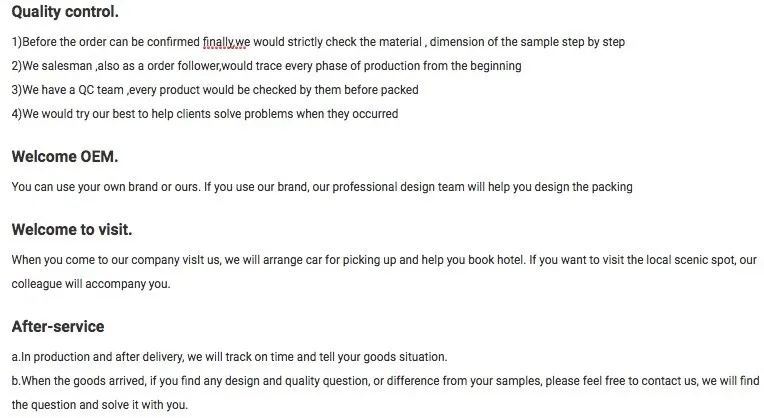This screenshot has height=418, width=764.
Task: Click the line "the question and solve it with you."
Action: 99,405
